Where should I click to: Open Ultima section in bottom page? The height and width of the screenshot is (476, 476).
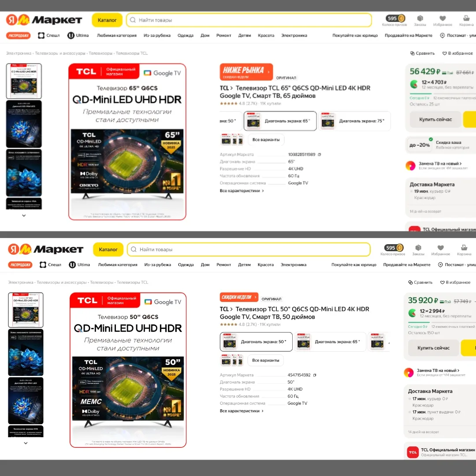[x=79, y=265]
